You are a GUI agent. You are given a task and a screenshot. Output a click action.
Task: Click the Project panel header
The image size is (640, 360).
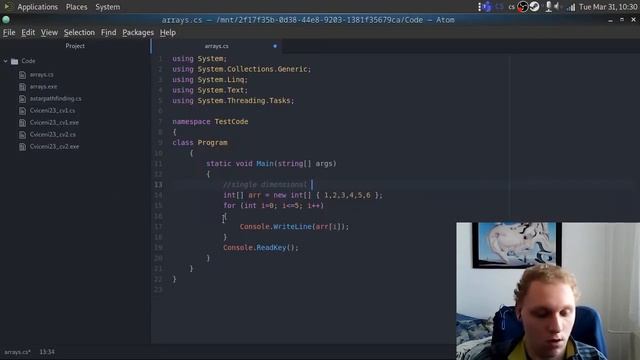point(75,46)
